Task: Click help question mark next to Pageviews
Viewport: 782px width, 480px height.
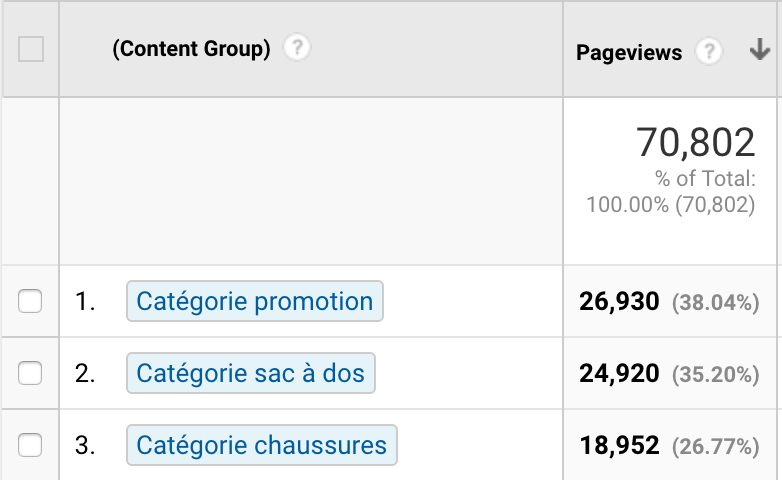Action: click(709, 51)
